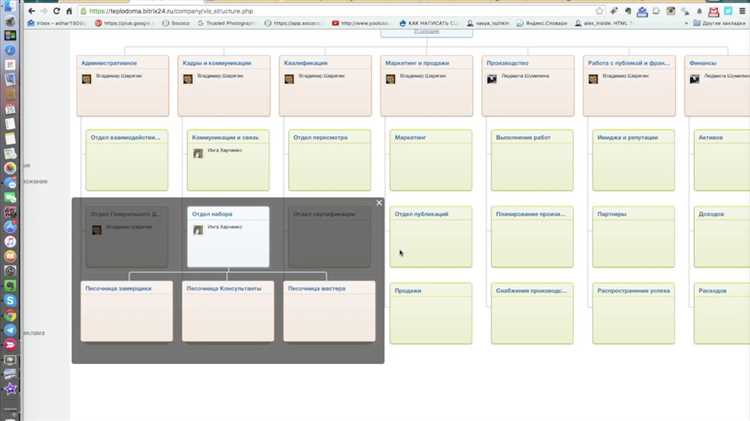This screenshot has height=421, width=750.
Task: Click the avatar in Маркетинг и продажи card
Action: tap(391, 79)
